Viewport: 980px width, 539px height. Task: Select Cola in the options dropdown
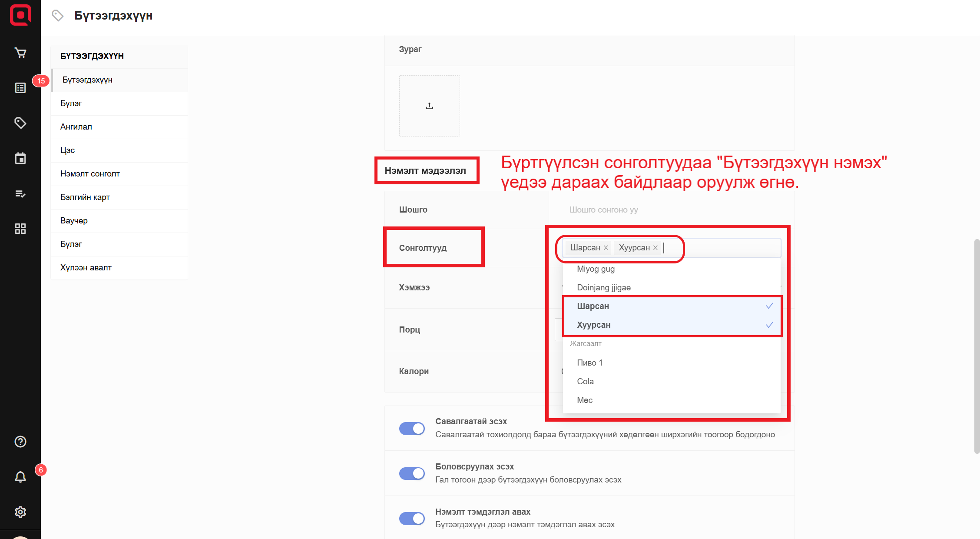click(x=585, y=381)
